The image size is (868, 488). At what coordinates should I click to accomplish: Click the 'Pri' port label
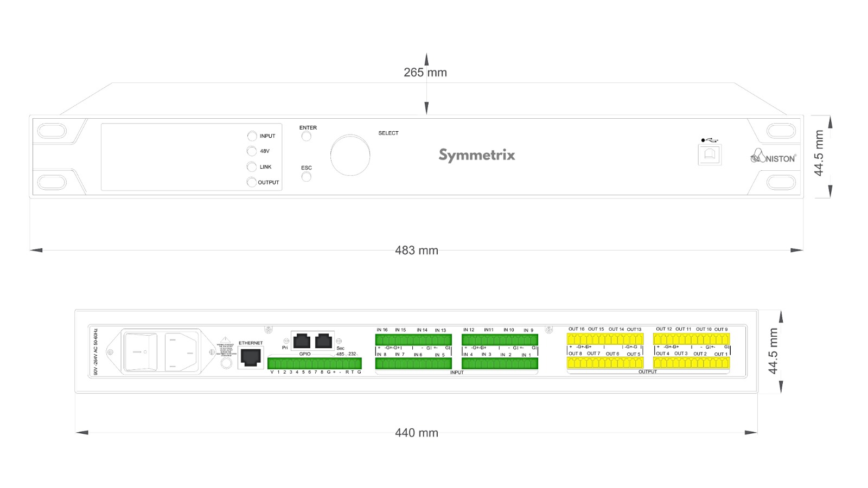(285, 348)
